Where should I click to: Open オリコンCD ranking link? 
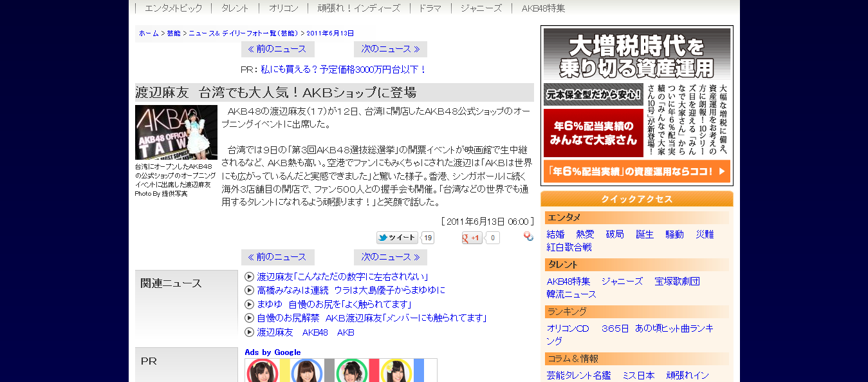pyautogui.click(x=568, y=329)
